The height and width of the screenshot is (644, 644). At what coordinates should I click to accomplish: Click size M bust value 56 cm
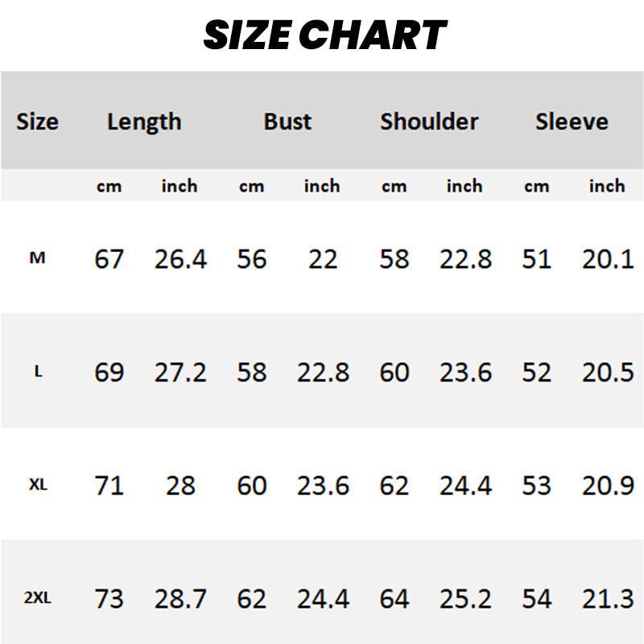point(251,259)
